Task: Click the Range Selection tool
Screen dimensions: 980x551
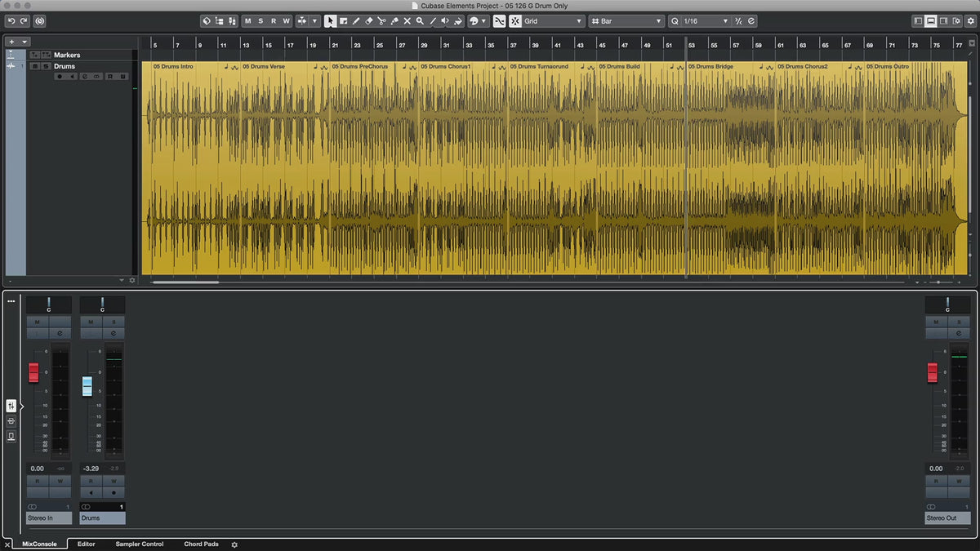Action: click(x=343, y=21)
